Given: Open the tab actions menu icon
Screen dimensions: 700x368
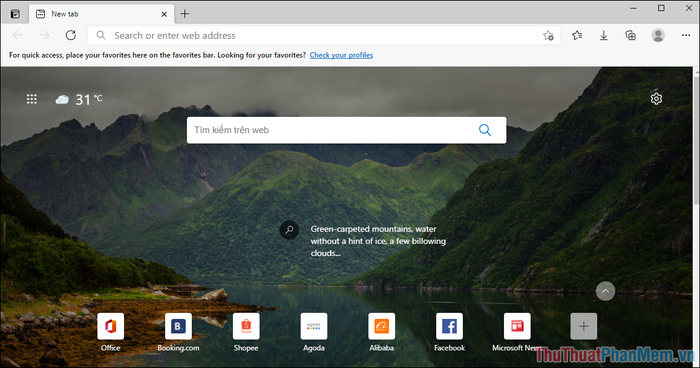Looking at the screenshot, I should click(15, 14).
